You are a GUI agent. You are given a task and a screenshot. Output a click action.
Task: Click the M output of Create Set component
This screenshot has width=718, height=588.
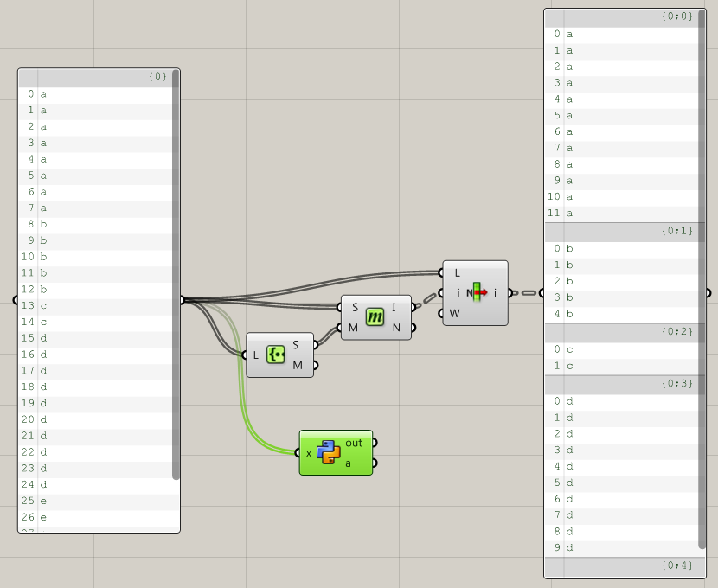point(298,365)
